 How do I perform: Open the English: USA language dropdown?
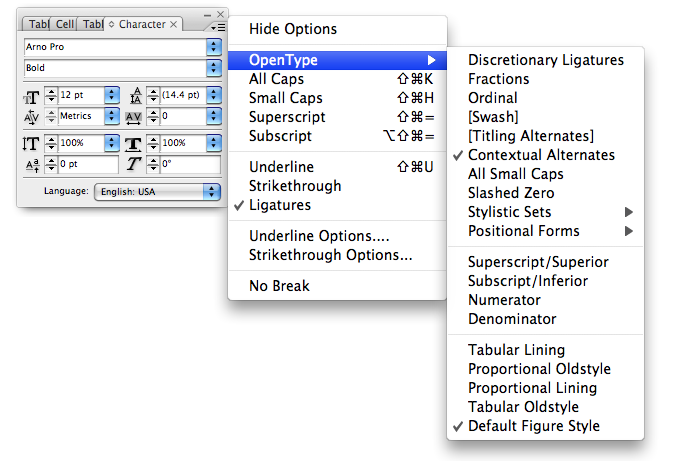click(157, 192)
